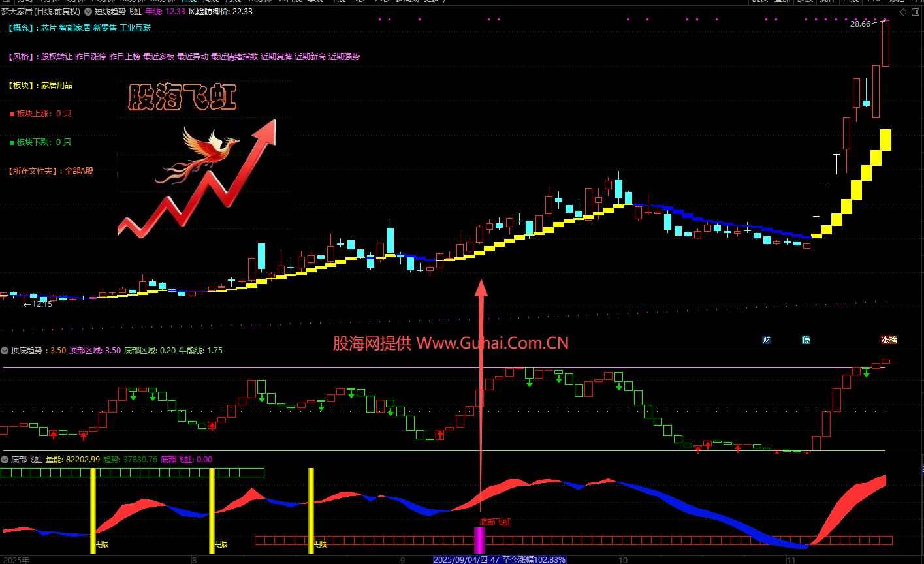Open the 智能家居 concept link

click(x=74, y=28)
